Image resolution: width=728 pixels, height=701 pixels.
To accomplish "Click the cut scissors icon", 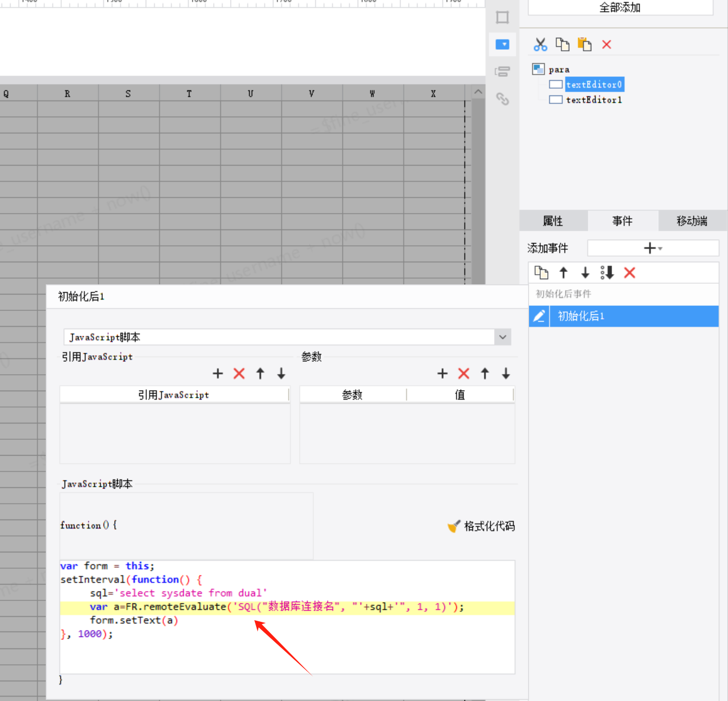I will point(540,44).
